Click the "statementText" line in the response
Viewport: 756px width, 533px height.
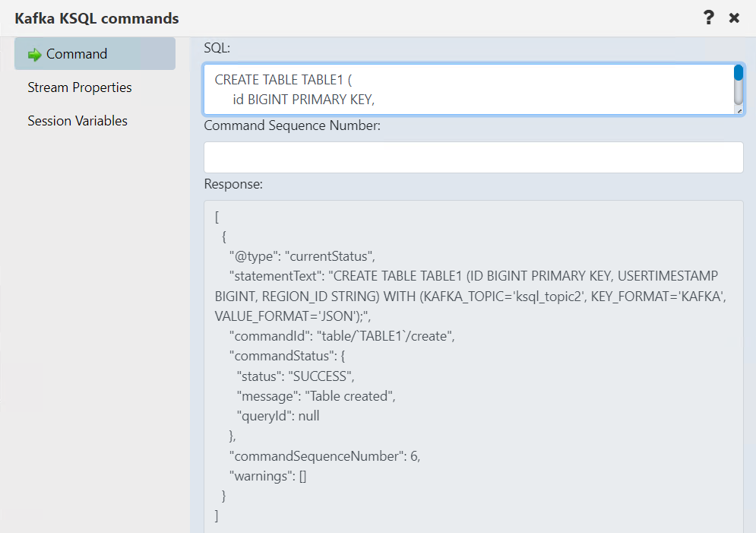click(473, 276)
